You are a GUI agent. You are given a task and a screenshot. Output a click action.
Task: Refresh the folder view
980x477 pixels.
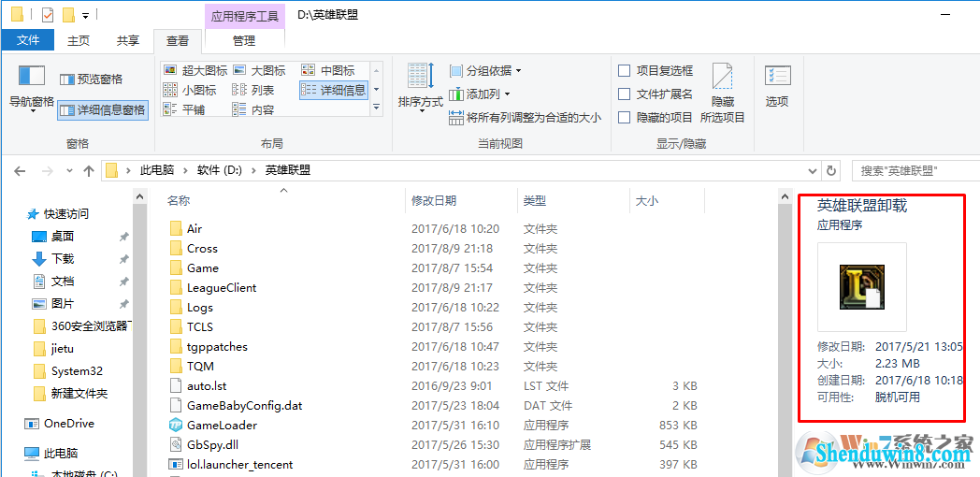[x=831, y=170]
